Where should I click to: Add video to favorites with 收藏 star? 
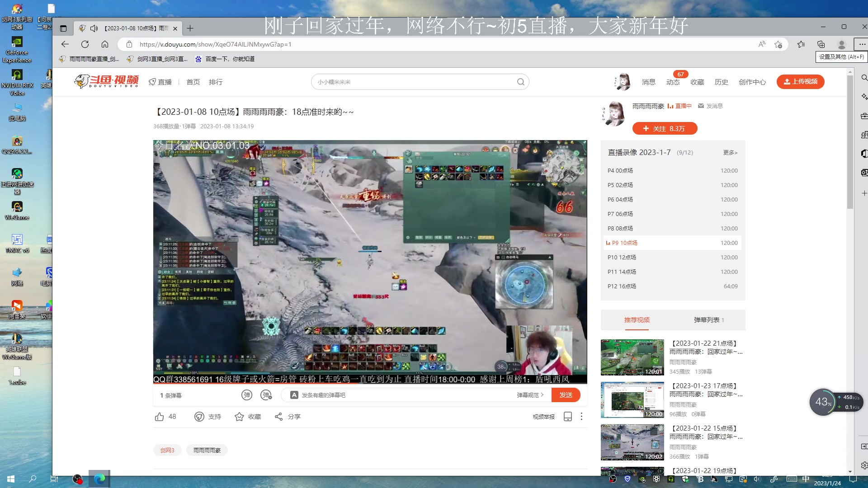239,417
